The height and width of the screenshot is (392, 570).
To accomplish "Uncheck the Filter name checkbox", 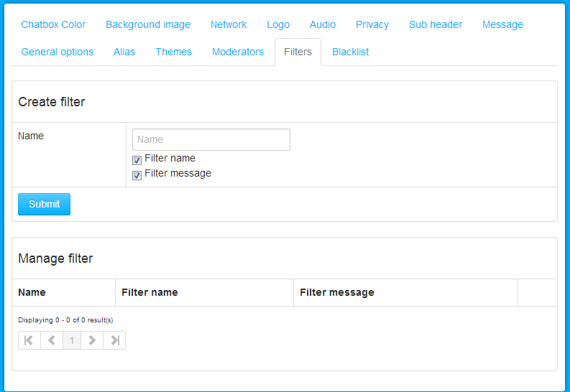I will click(137, 160).
